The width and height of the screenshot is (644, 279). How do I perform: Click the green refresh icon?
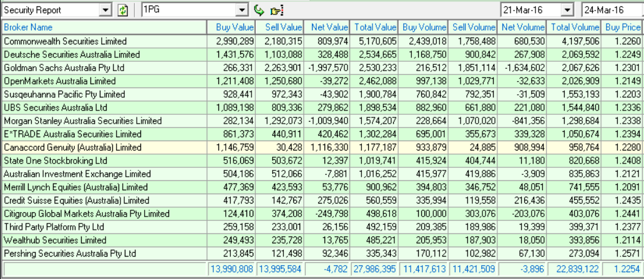coord(123,10)
